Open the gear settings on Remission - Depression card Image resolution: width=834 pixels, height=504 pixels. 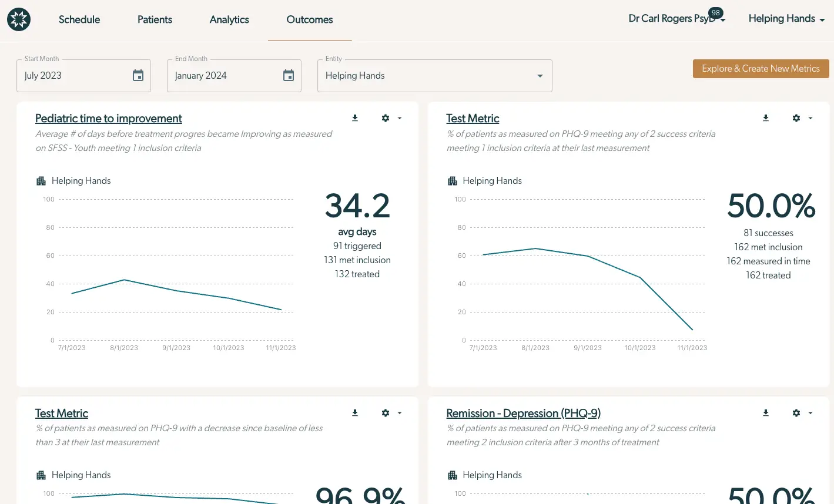point(795,412)
